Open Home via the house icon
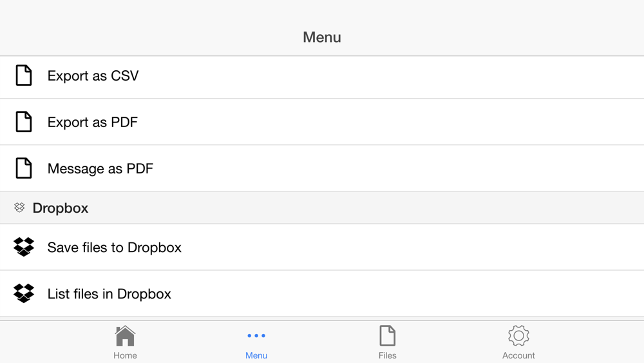This screenshot has width=644, height=363. click(x=125, y=336)
